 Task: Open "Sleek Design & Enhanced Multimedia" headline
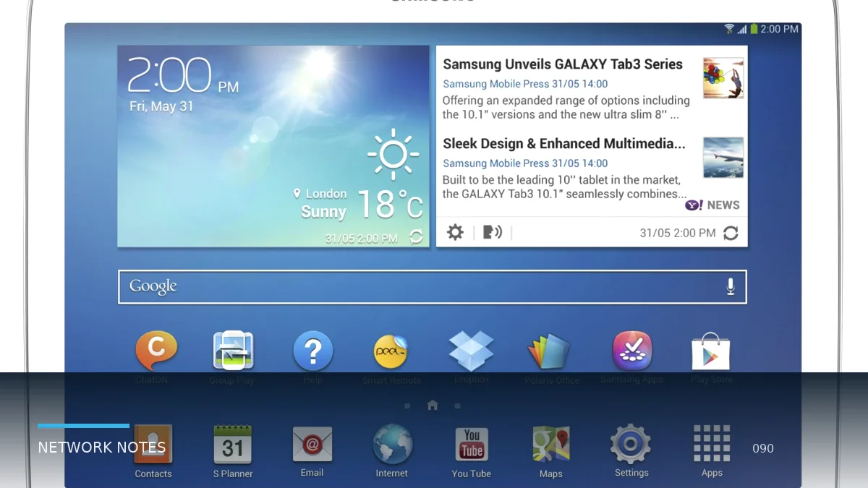pos(564,144)
